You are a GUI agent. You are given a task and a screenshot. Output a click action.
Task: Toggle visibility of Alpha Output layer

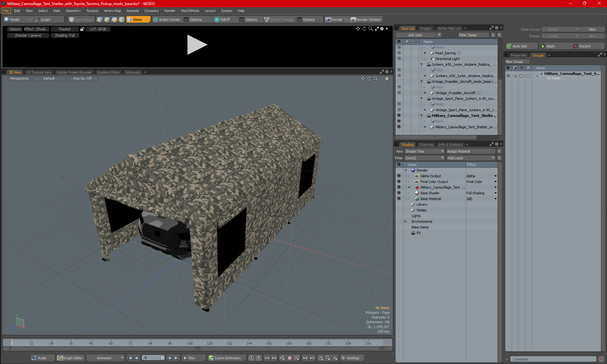point(399,176)
